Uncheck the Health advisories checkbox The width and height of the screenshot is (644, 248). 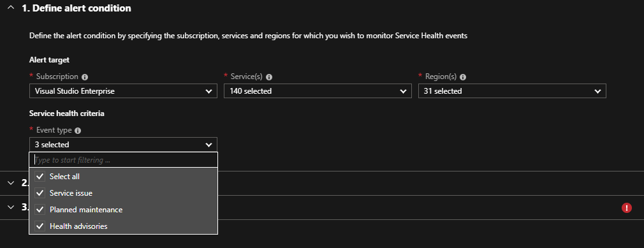point(40,226)
